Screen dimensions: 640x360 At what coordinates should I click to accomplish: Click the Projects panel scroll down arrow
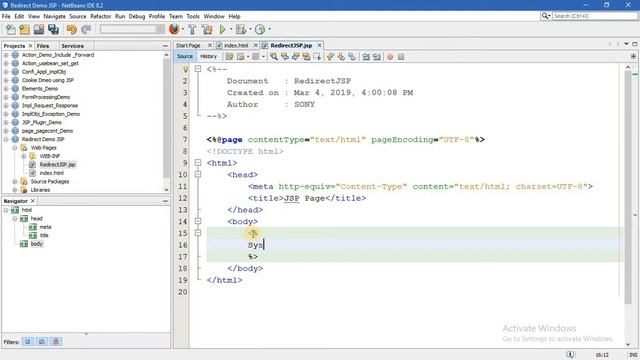click(x=166, y=189)
